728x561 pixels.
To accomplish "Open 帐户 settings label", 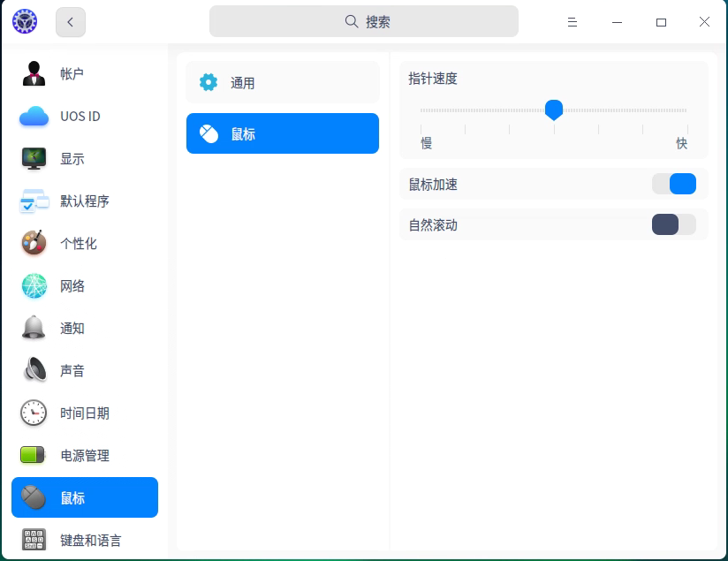I will click(x=72, y=74).
